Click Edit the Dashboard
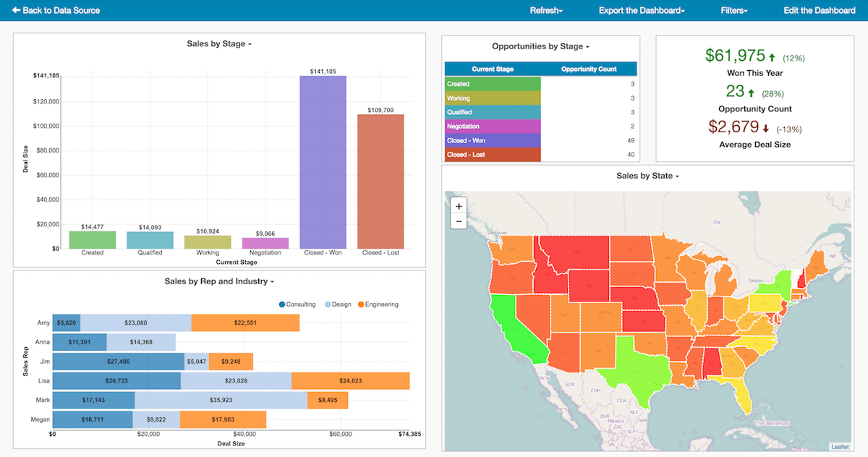This screenshot has width=868, height=457. (x=820, y=10)
